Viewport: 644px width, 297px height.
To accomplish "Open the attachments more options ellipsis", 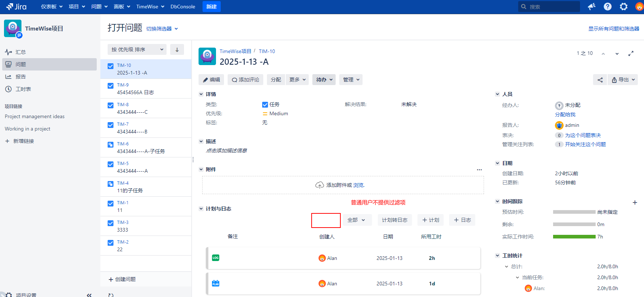I will point(479,170).
